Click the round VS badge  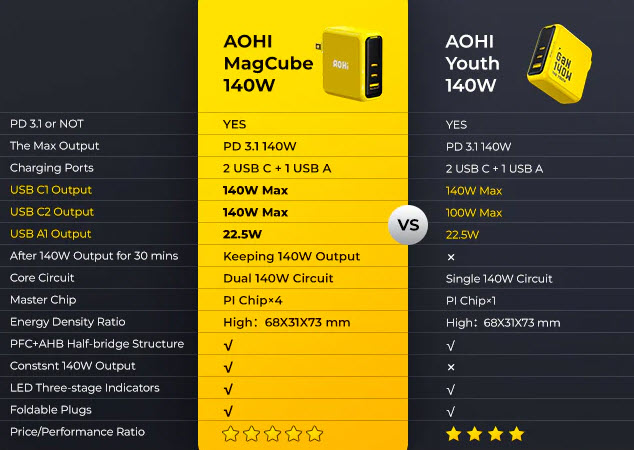pyautogui.click(x=409, y=224)
